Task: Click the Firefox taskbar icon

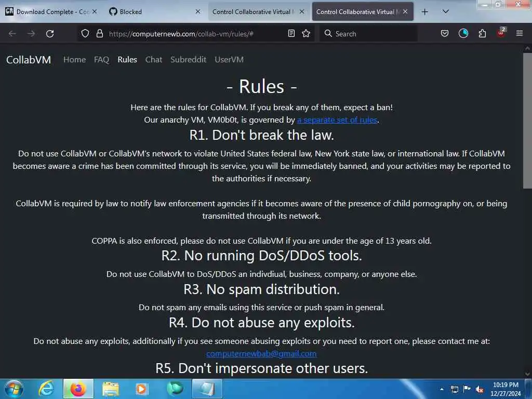Action: (x=78, y=389)
